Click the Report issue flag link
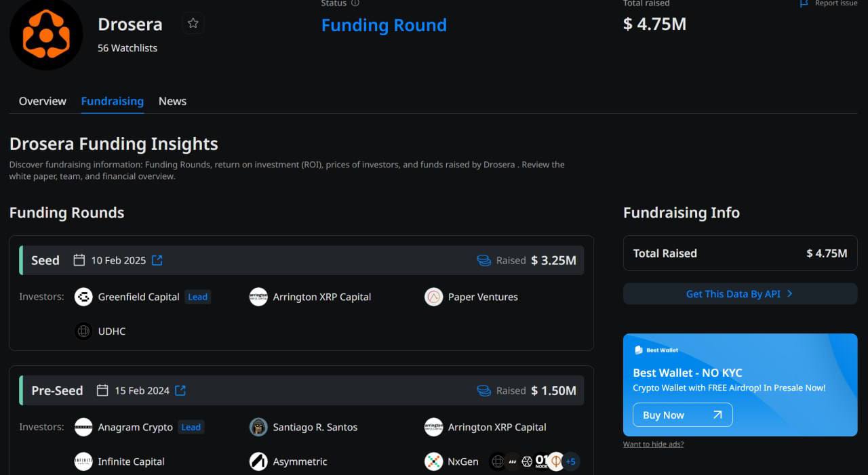The image size is (868, 475). tap(829, 3)
